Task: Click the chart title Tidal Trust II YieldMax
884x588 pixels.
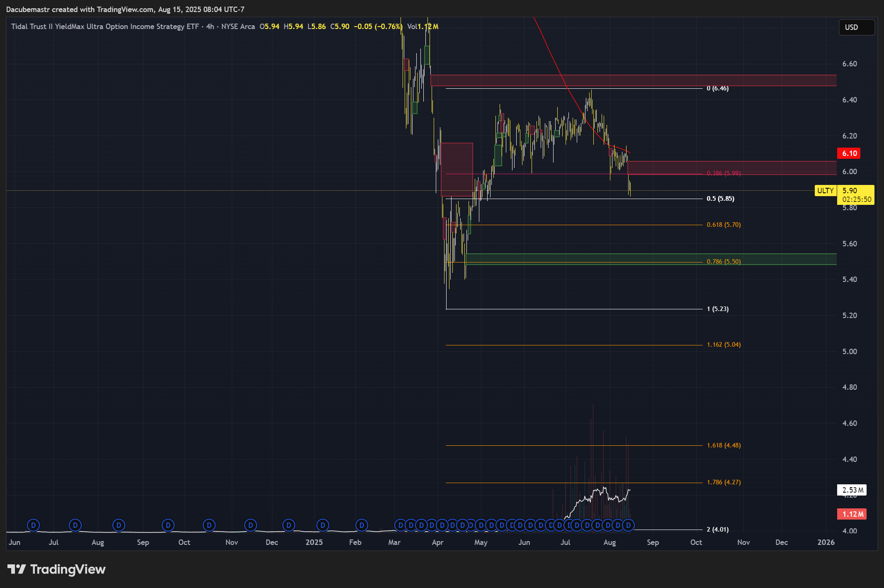Action: click(x=105, y=27)
